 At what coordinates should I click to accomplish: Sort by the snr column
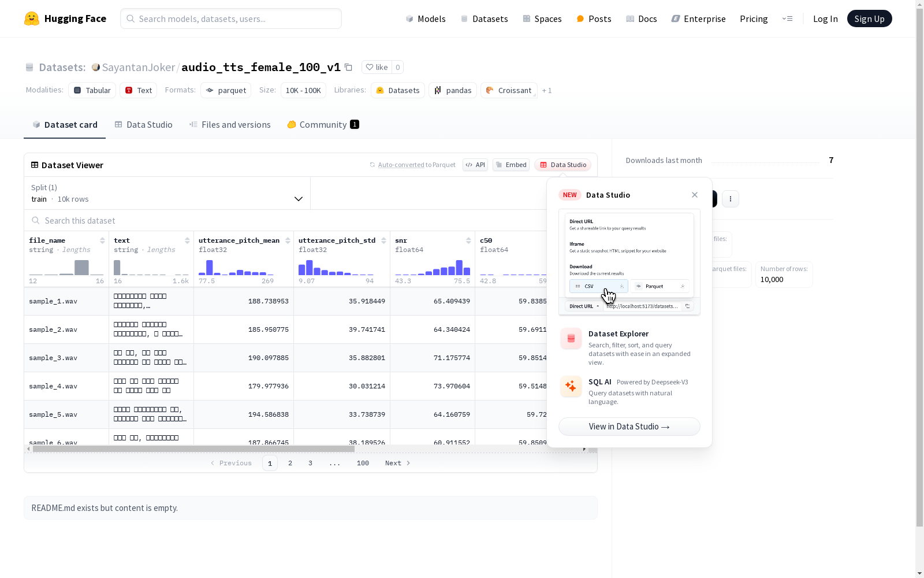(x=468, y=240)
